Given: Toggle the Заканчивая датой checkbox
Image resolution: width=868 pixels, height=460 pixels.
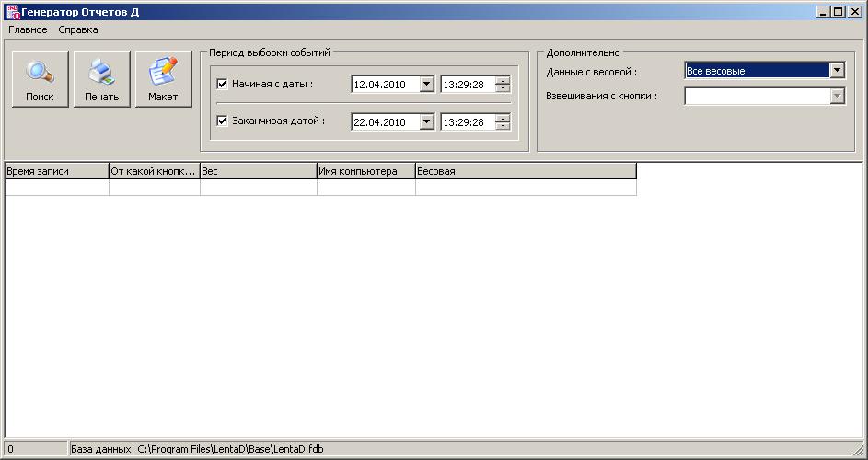Looking at the screenshot, I should (x=222, y=121).
